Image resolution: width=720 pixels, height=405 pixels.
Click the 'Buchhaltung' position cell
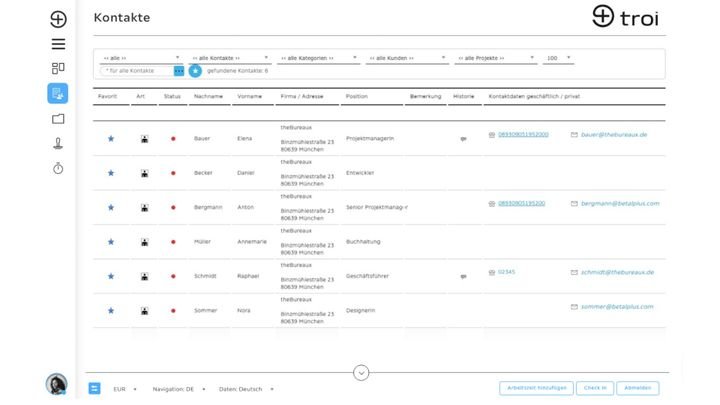click(x=363, y=242)
